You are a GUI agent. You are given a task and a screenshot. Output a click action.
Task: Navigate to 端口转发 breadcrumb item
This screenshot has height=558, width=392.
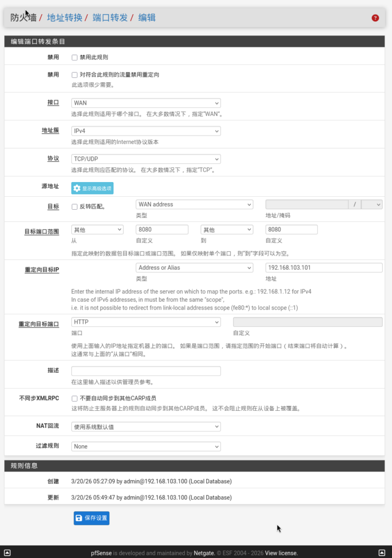coord(110,17)
